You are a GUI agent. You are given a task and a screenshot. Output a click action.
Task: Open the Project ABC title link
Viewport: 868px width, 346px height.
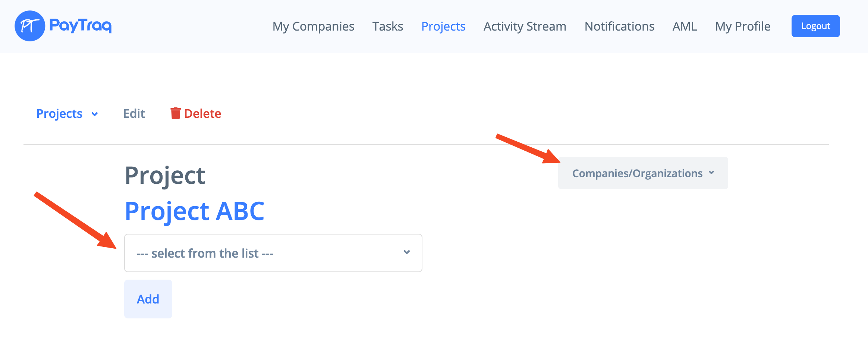coord(195,211)
